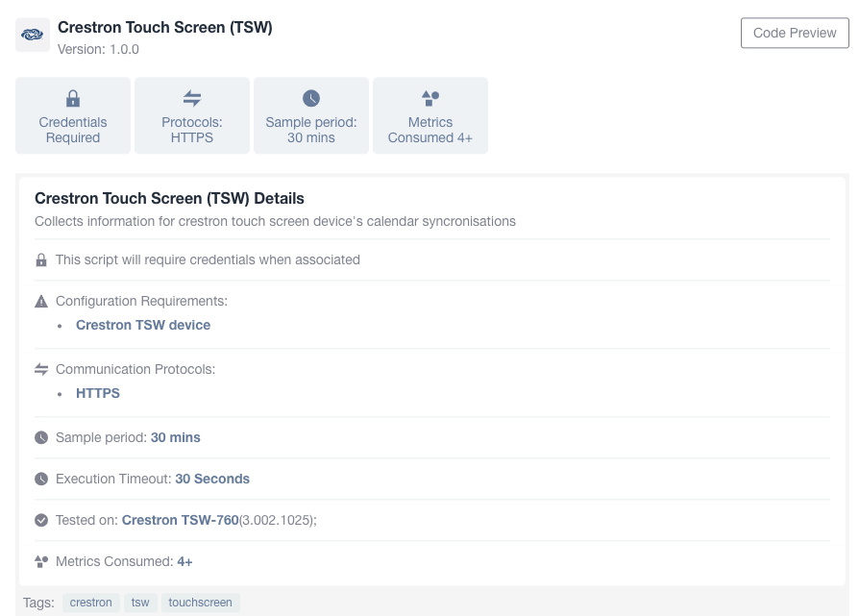The image size is (859, 616).
Task: Select the Protocols: HTTPS card text
Action: [192, 130]
